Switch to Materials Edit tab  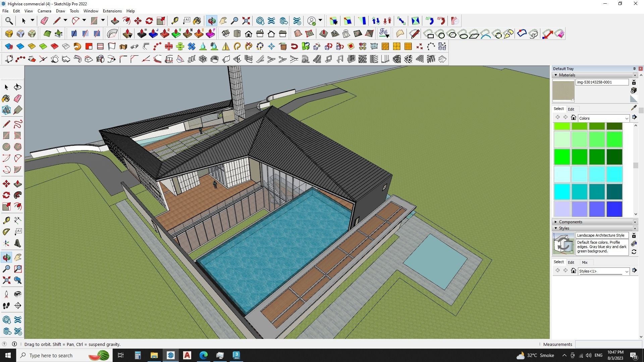click(x=571, y=109)
